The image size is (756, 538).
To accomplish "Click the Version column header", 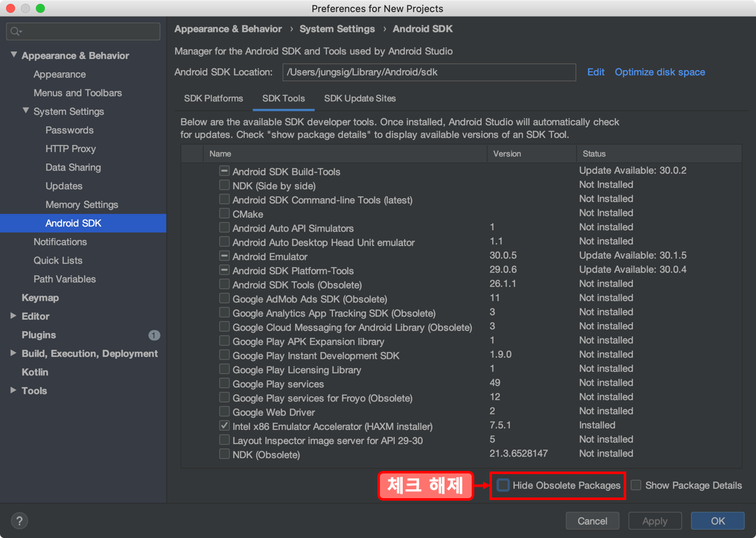I will [532, 154].
